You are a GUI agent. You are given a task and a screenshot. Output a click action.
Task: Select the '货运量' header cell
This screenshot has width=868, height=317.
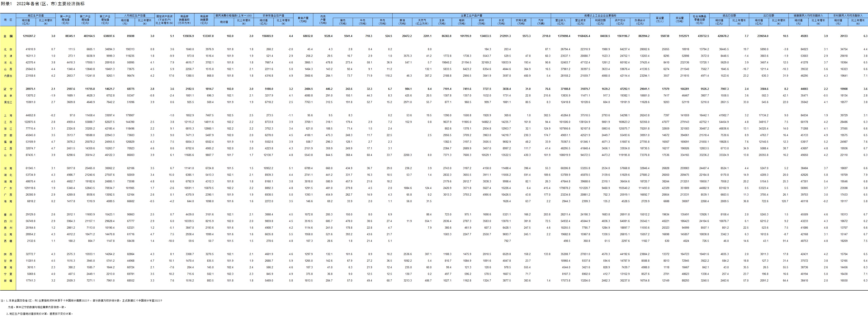(x=680, y=20)
